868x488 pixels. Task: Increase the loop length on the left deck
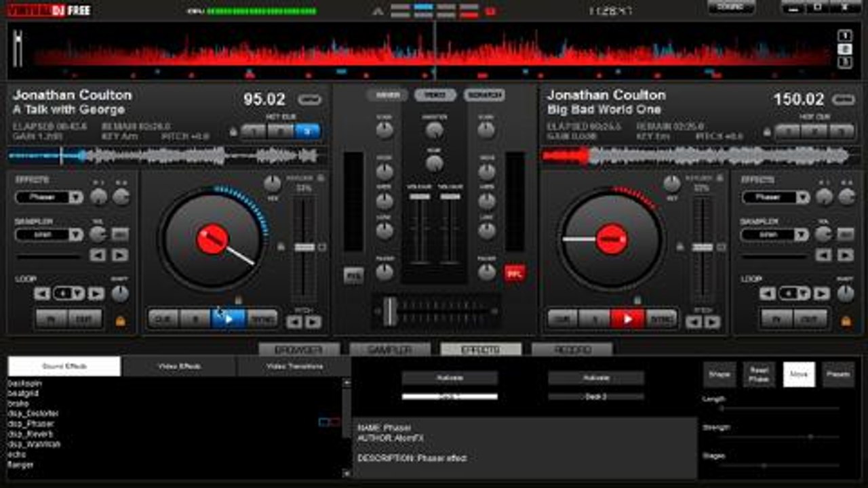pos(96,293)
